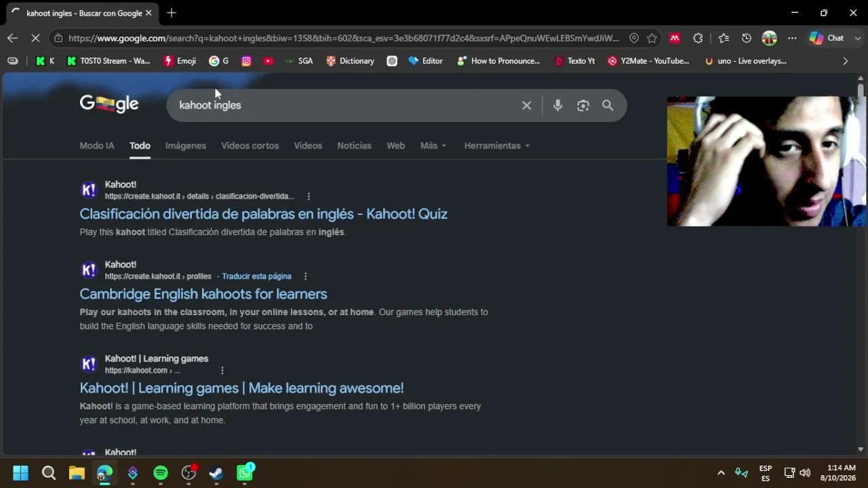Open the location permission icon in address bar
Screen dimensions: 868x488
pos(634,38)
